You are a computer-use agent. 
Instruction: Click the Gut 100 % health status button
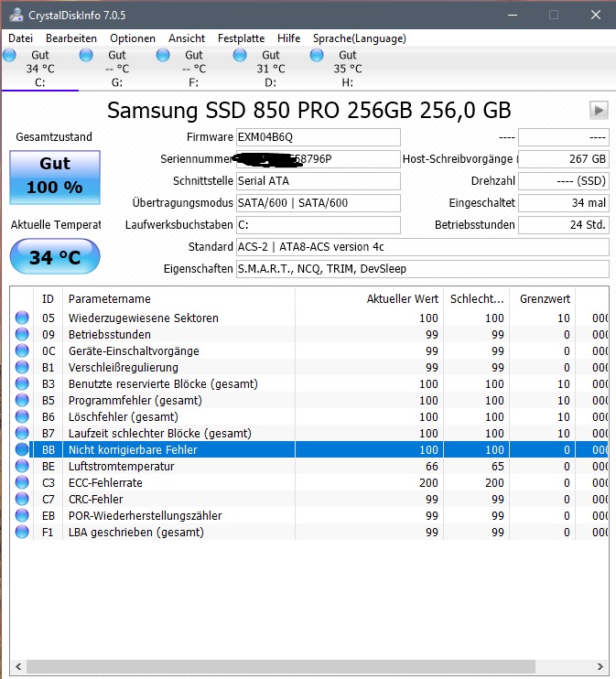(55, 178)
